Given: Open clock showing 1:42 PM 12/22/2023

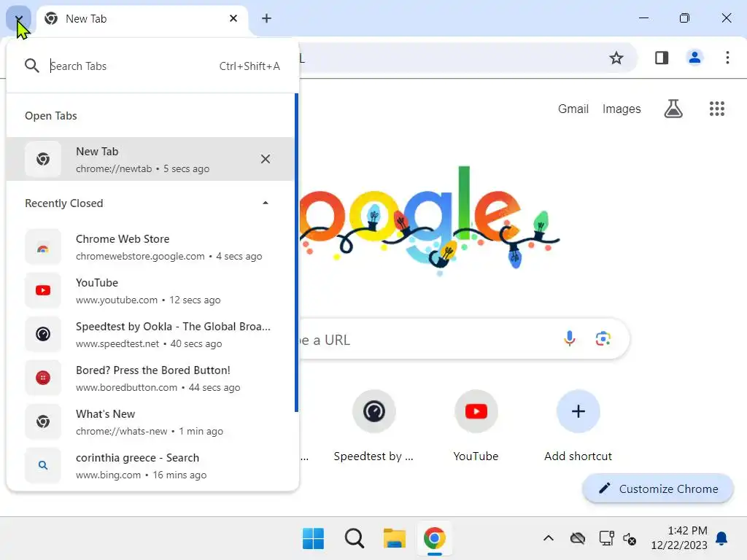Looking at the screenshot, I should pyautogui.click(x=679, y=538).
